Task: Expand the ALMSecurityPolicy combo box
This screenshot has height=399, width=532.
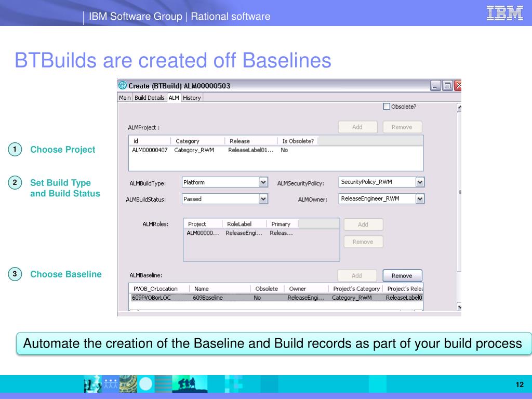Action: (420, 182)
